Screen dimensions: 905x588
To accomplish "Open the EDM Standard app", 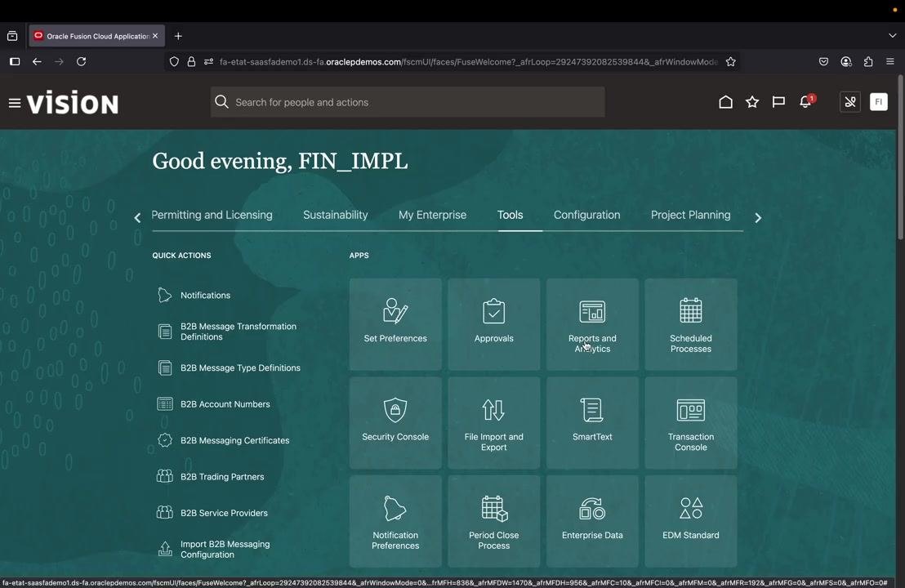I will (x=691, y=521).
